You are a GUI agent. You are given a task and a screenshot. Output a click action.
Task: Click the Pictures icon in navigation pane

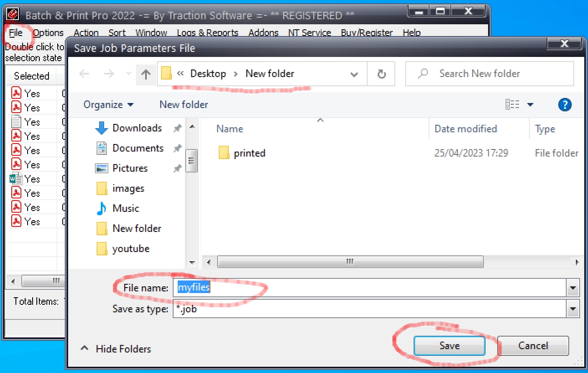(102, 168)
